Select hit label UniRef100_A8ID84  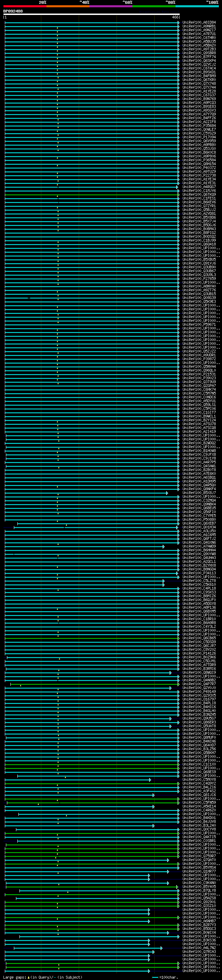199,23
